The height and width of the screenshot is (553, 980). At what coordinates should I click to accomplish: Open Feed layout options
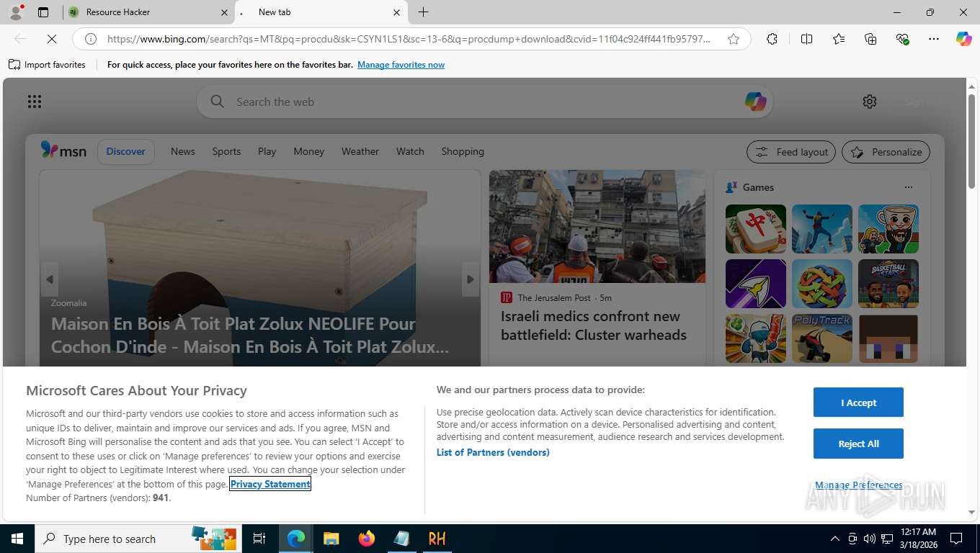tap(791, 152)
